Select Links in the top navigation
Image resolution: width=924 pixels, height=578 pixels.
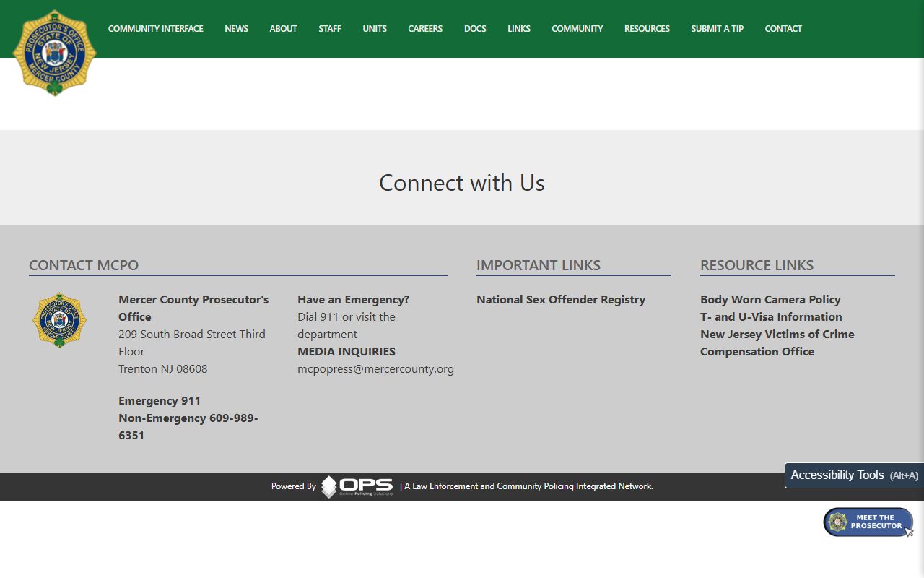[x=519, y=29]
